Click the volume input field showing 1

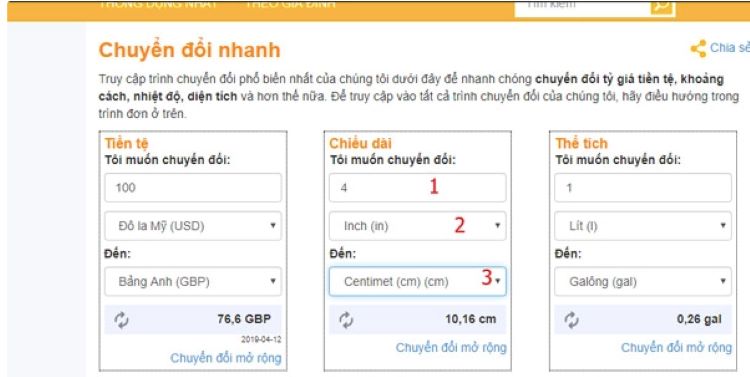[x=643, y=188]
